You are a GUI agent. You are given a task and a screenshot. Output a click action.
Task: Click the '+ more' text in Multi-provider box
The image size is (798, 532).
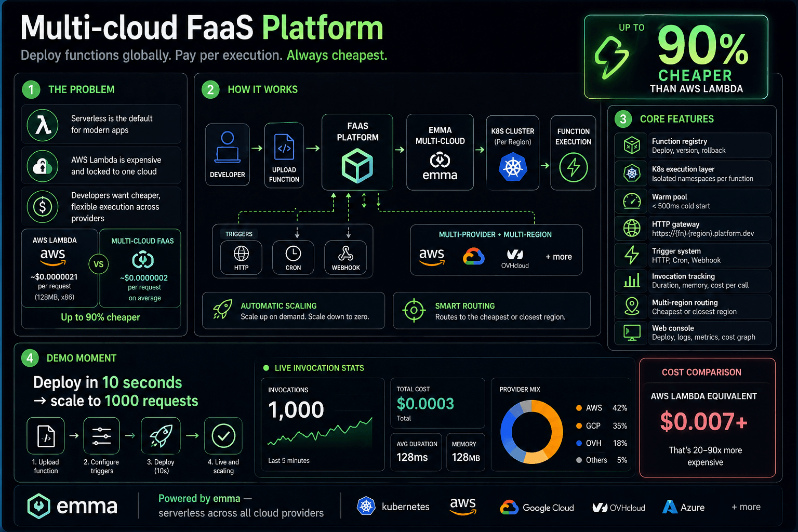pos(558,257)
